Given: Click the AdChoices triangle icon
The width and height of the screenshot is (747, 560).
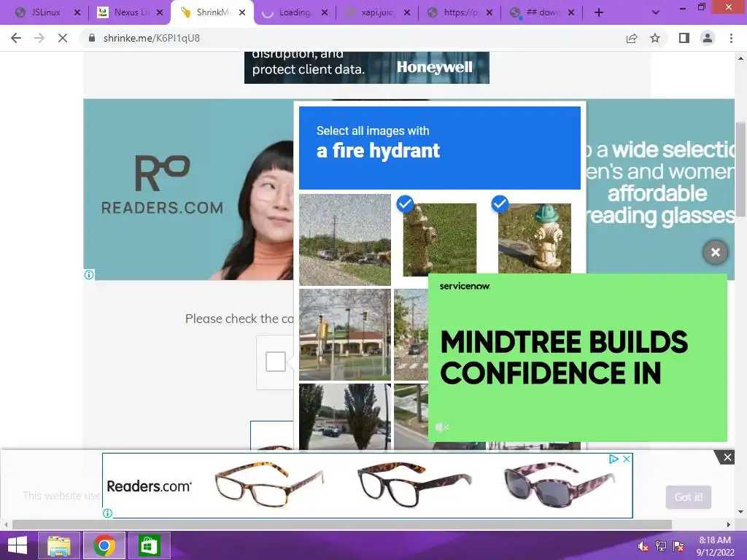Looking at the screenshot, I should [614, 459].
